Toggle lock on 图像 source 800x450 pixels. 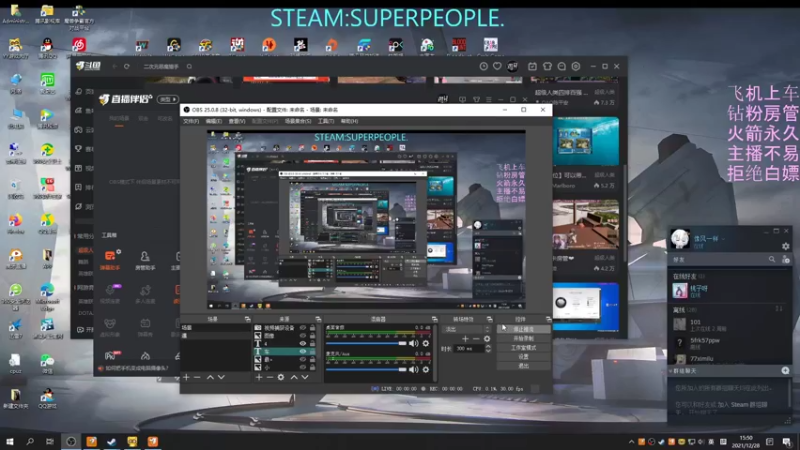pyautogui.click(x=312, y=336)
